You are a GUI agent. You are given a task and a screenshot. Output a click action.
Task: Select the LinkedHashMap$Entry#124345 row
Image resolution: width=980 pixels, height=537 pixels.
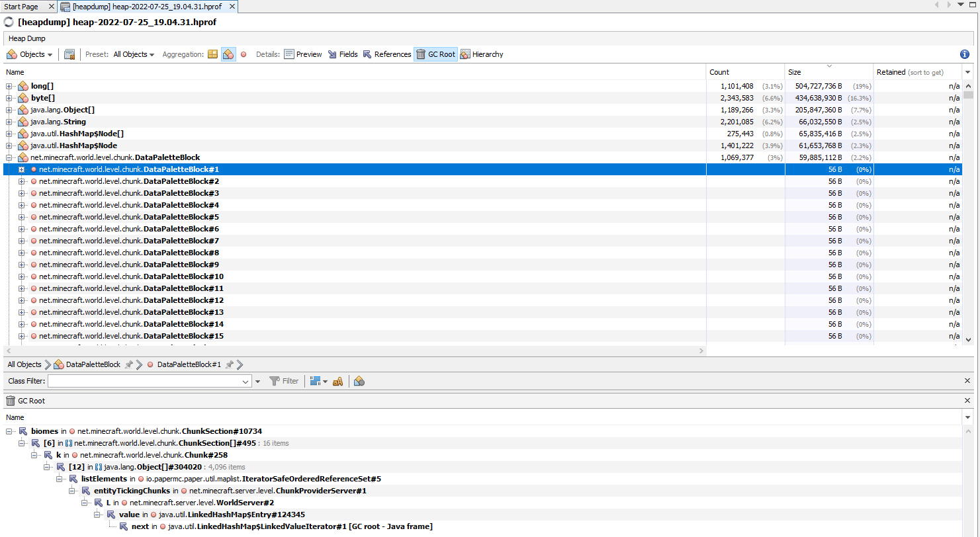(x=483, y=515)
